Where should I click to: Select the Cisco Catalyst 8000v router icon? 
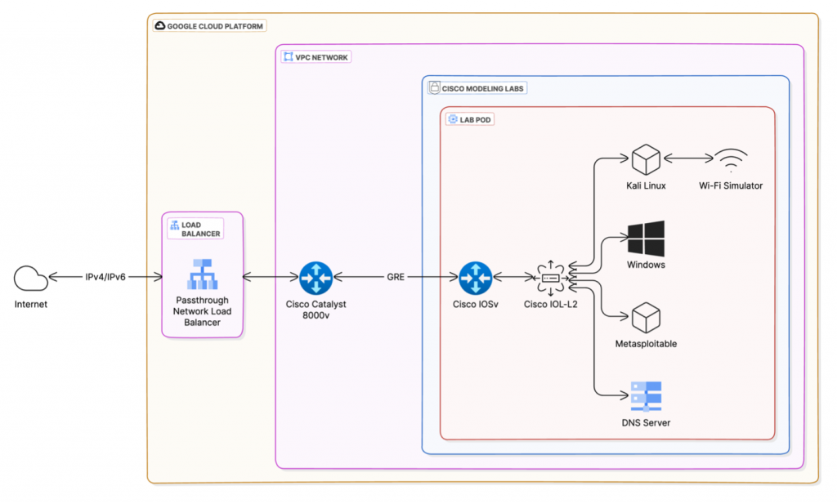click(x=316, y=278)
